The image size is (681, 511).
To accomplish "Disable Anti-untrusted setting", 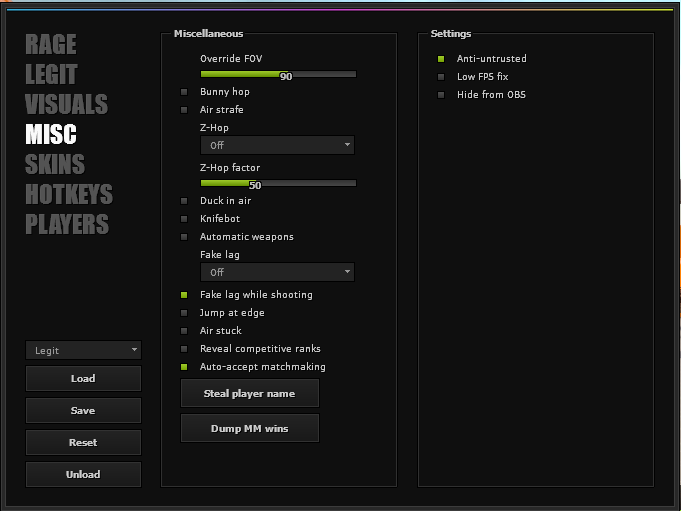I will (x=441, y=59).
